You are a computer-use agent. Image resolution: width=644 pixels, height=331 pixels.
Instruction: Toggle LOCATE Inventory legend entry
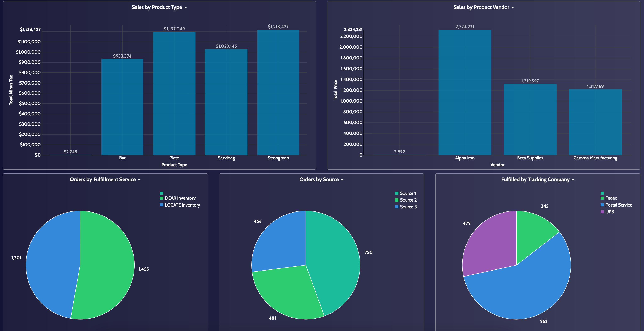tap(182, 205)
